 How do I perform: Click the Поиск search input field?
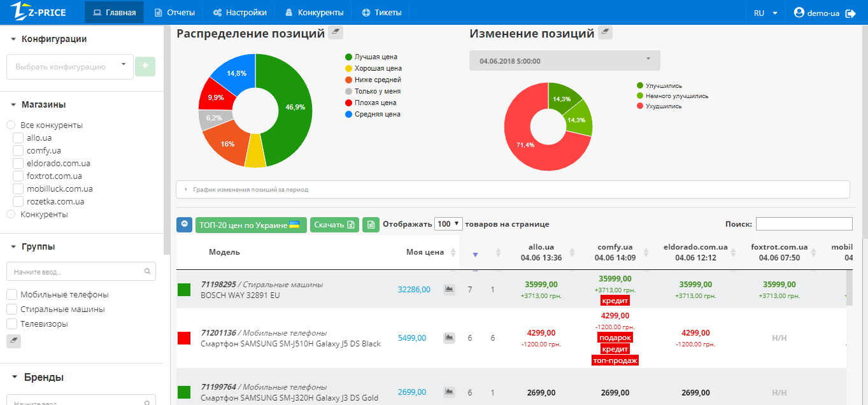click(804, 224)
